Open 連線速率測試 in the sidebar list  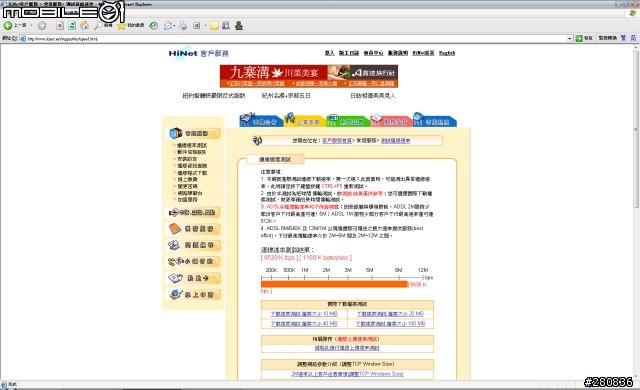(192, 145)
